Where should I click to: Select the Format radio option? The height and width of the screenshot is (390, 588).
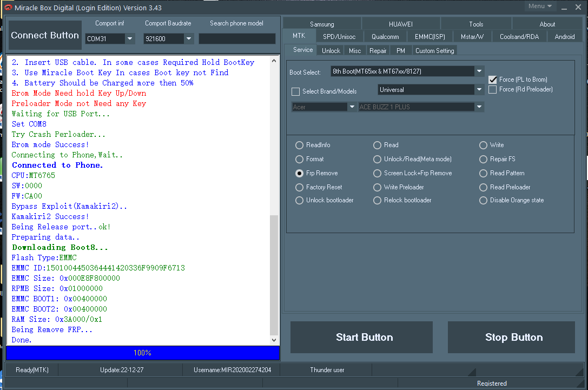[299, 160]
